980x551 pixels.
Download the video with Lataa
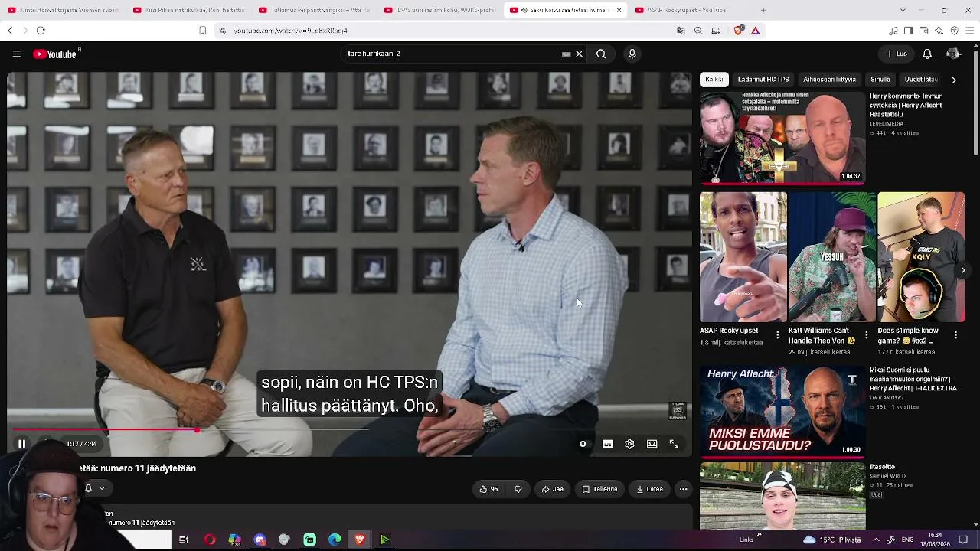[x=649, y=489]
